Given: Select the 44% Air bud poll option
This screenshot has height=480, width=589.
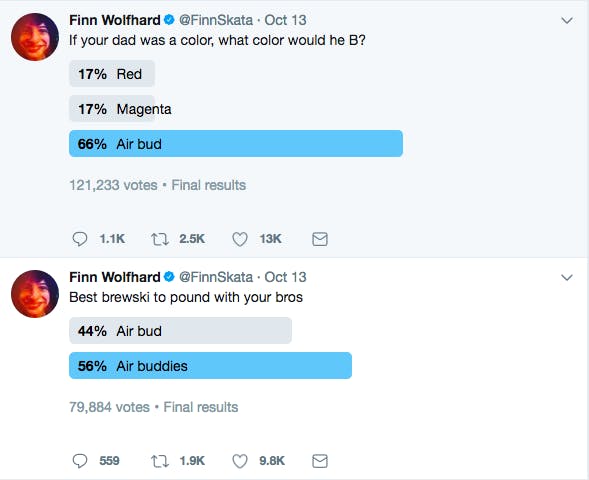Looking at the screenshot, I should [180, 331].
